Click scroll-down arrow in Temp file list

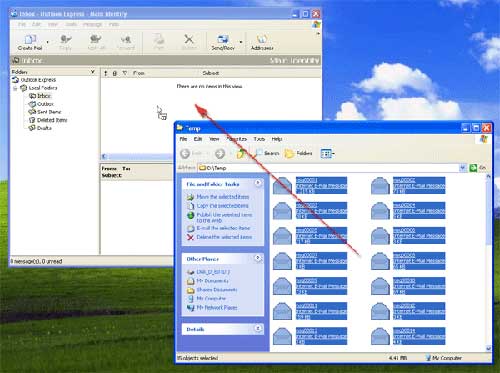click(x=488, y=348)
